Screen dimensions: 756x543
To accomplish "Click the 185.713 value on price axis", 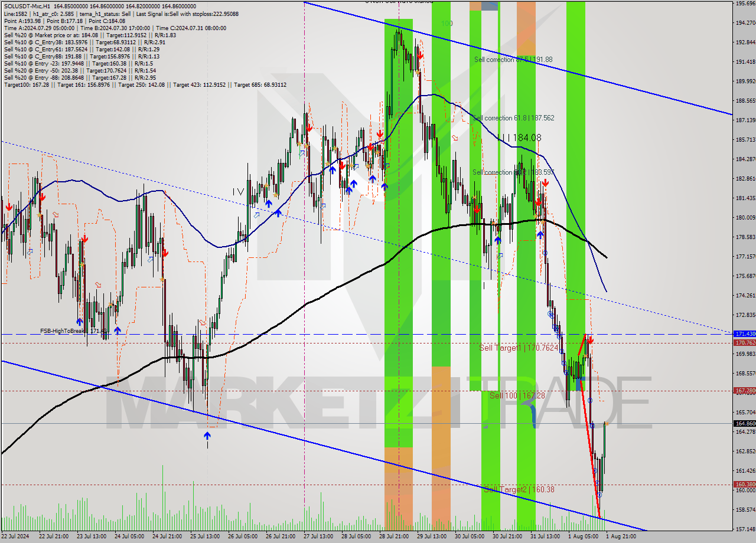I will pyautogui.click(x=745, y=140).
